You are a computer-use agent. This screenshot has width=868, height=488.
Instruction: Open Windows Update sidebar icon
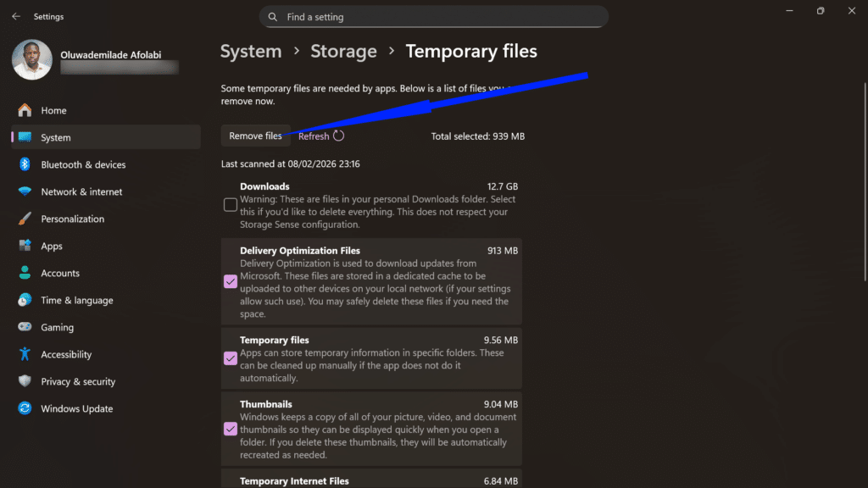(25, 408)
